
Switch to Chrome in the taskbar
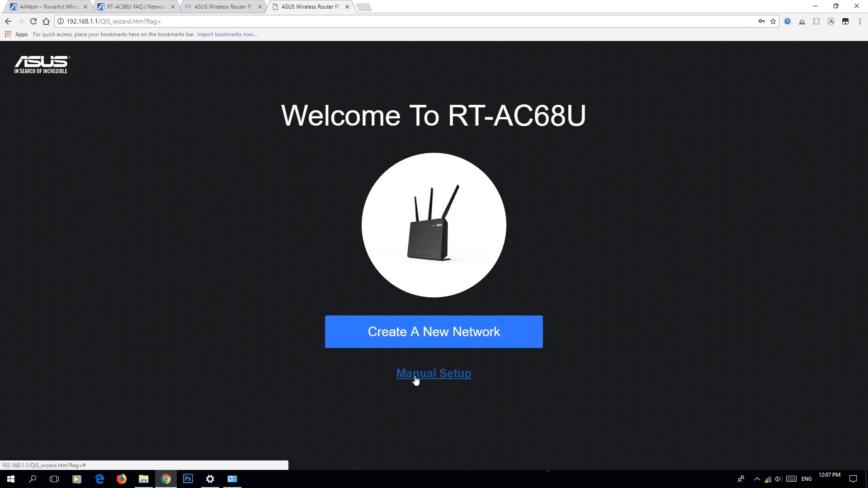coord(166,479)
